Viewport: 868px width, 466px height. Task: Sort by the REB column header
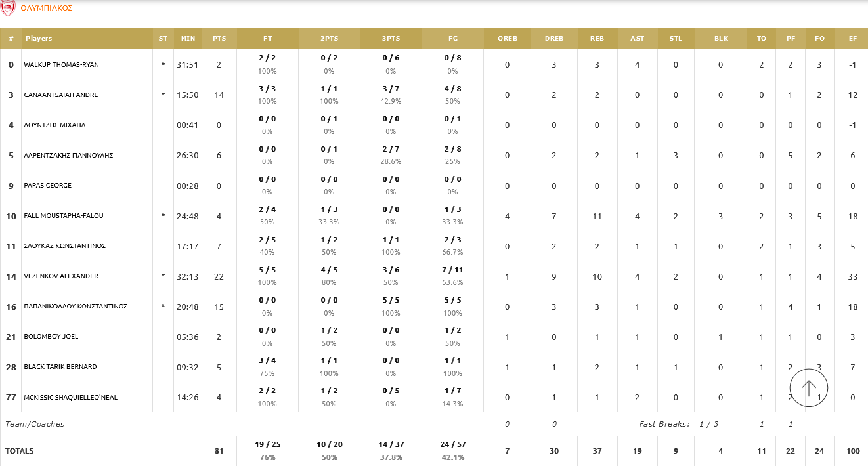tap(597, 39)
